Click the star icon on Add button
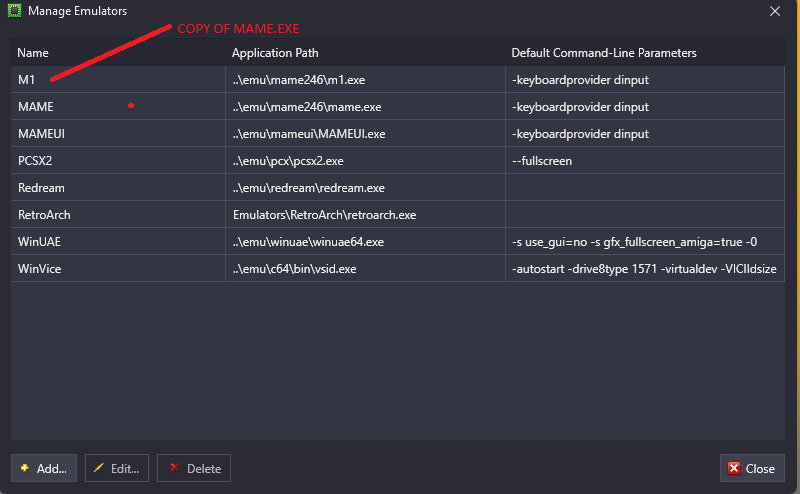The width and height of the screenshot is (800, 494). tap(24, 467)
